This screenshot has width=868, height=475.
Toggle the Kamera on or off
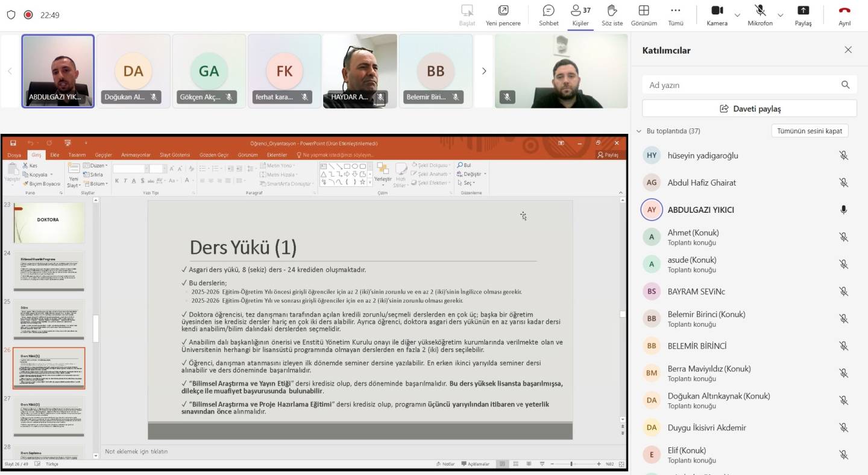click(x=717, y=11)
